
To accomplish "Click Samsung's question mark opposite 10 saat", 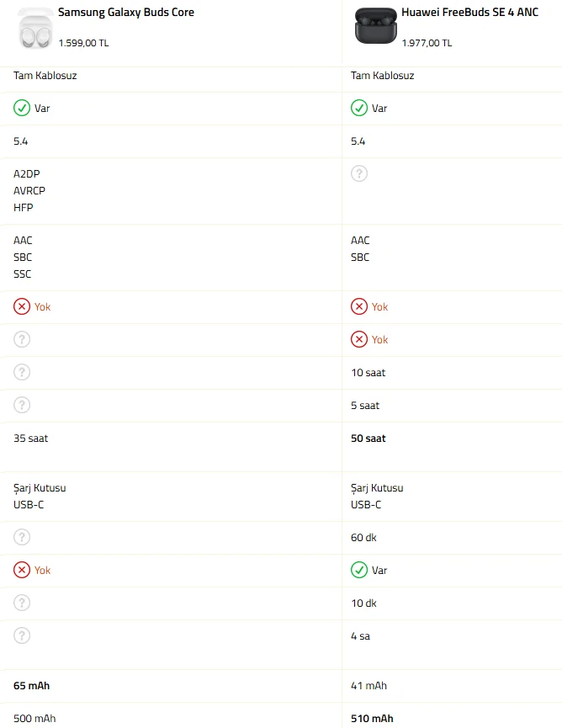I will [x=22, y=372].
